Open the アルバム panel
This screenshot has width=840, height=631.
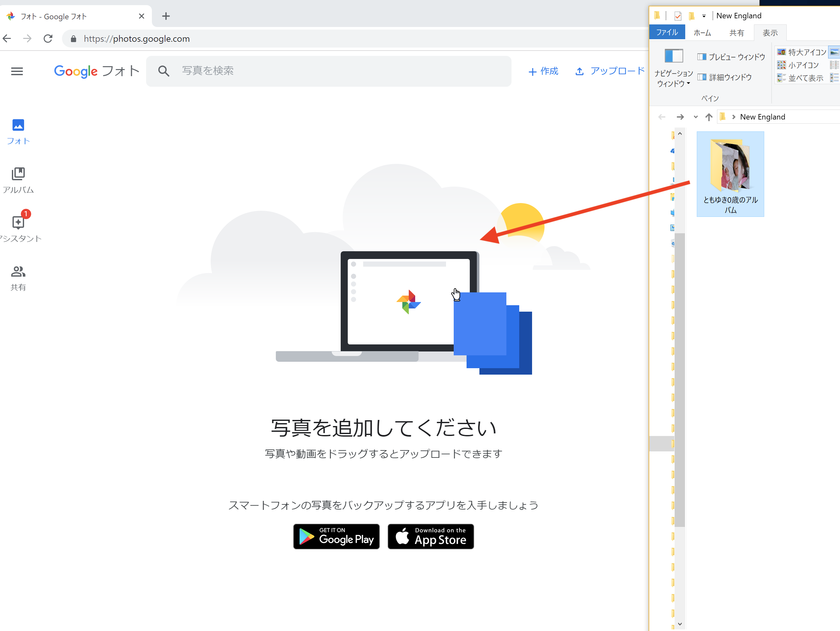tap(18, 180)
